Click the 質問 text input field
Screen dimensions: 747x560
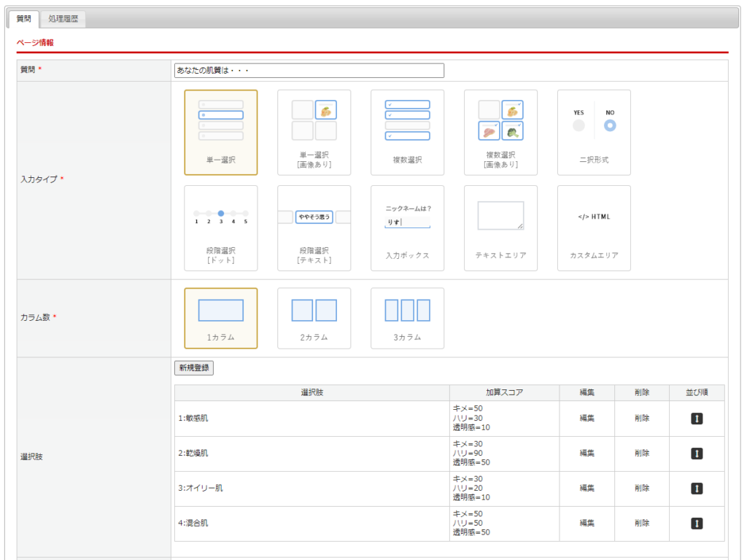(x=309, y=71)
